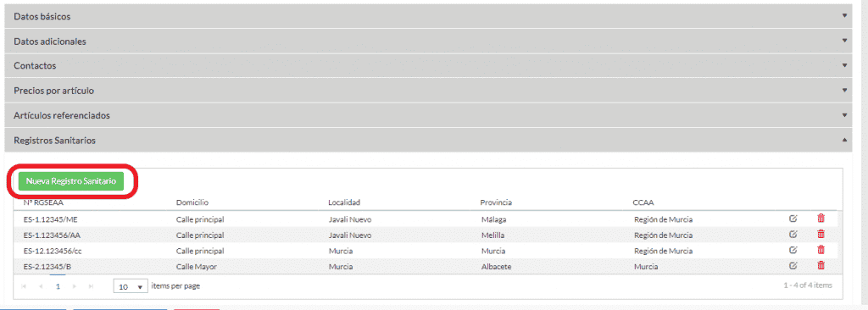Edit the ES-1.123456/AA registry entry
The height and width of the screenshot is (310, 868).
pos(793,234)
